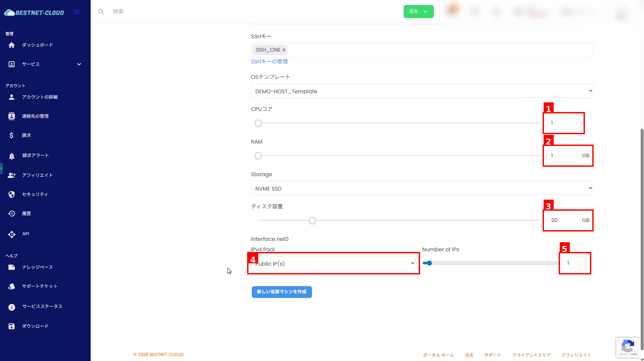The width and height of the screenshot is (644, 361).
Task: Open the security shield icon
Action: coord(12,195)
